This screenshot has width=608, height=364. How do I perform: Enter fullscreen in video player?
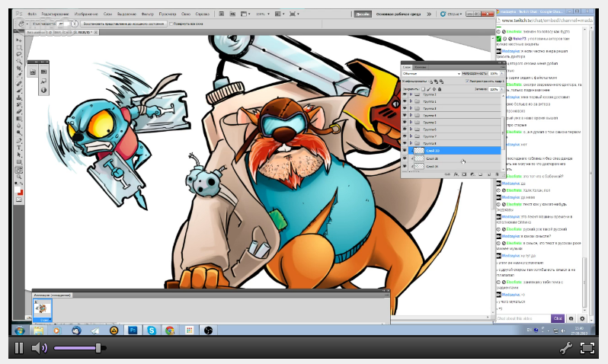(x=587, y=348)
